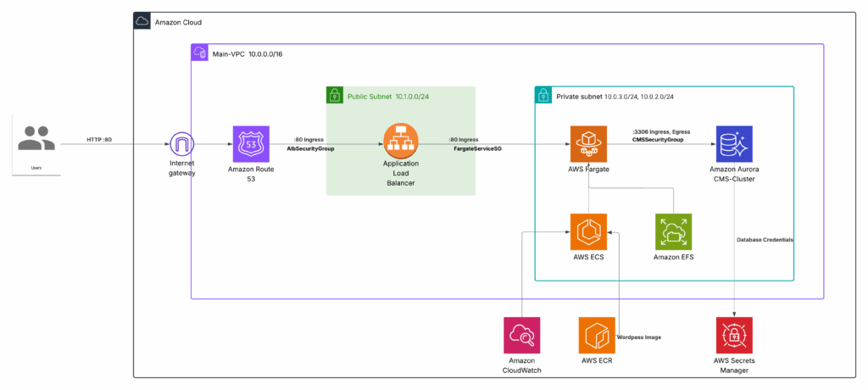Click the 'Amazon EFS' caption
This screenshot has height=390, width=868.
pos(673,257)
